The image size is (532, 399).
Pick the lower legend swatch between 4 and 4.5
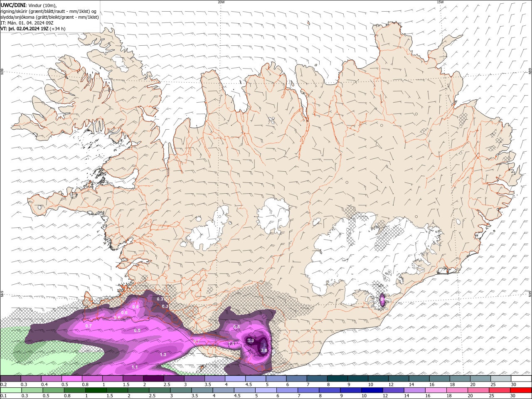223,390
